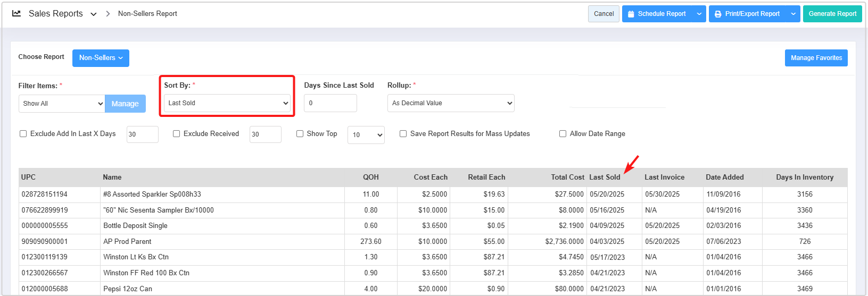Open the Sort By dropdown

[x=227, y=103]
